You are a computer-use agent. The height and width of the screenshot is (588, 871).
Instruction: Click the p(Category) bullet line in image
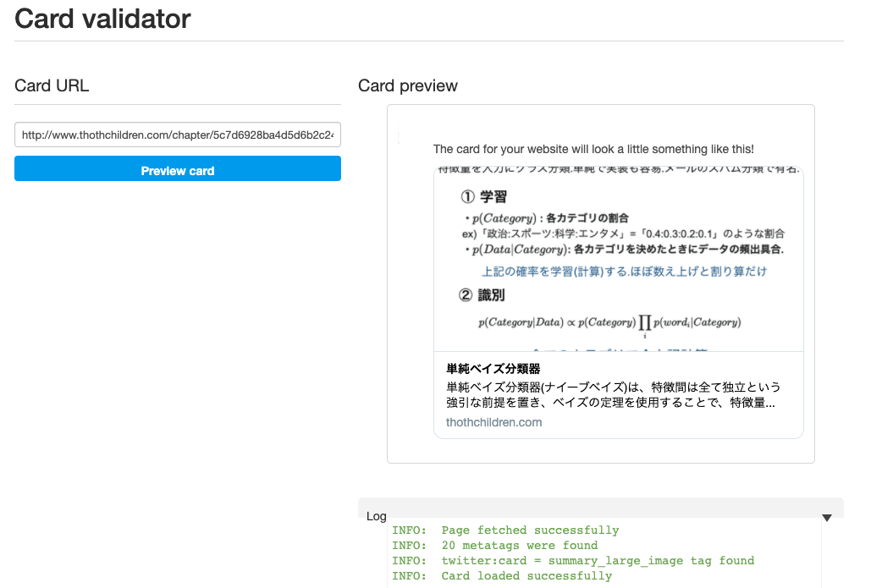(x=546, y=218)
